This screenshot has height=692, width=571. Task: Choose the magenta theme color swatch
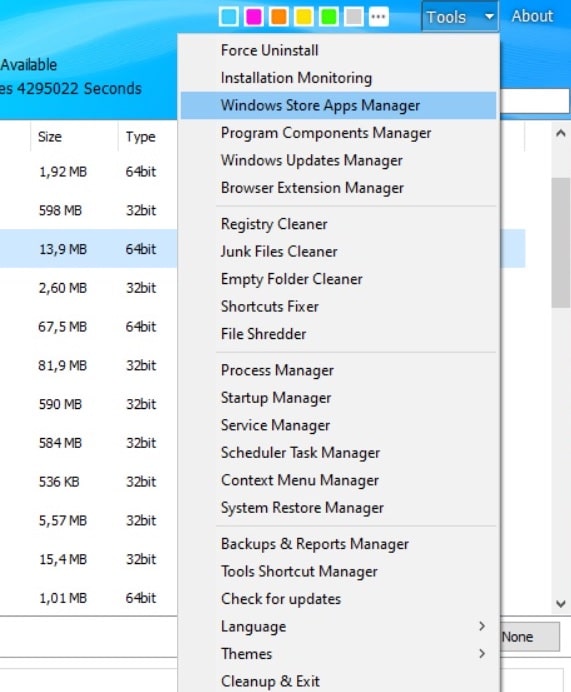254,17
